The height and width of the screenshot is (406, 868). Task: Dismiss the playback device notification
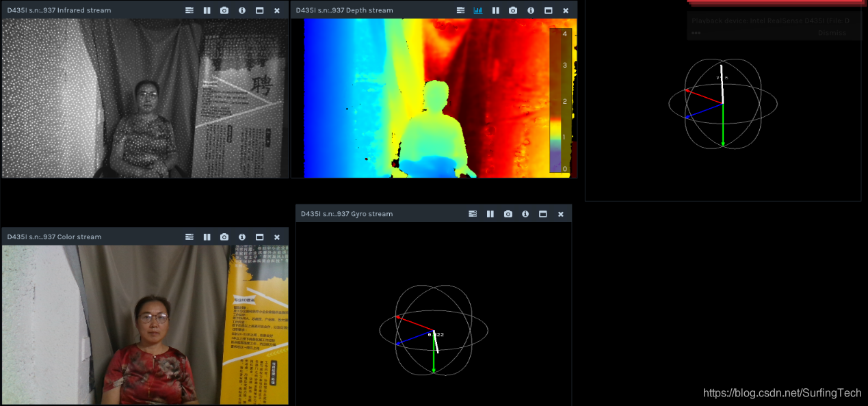coord(832,33)
